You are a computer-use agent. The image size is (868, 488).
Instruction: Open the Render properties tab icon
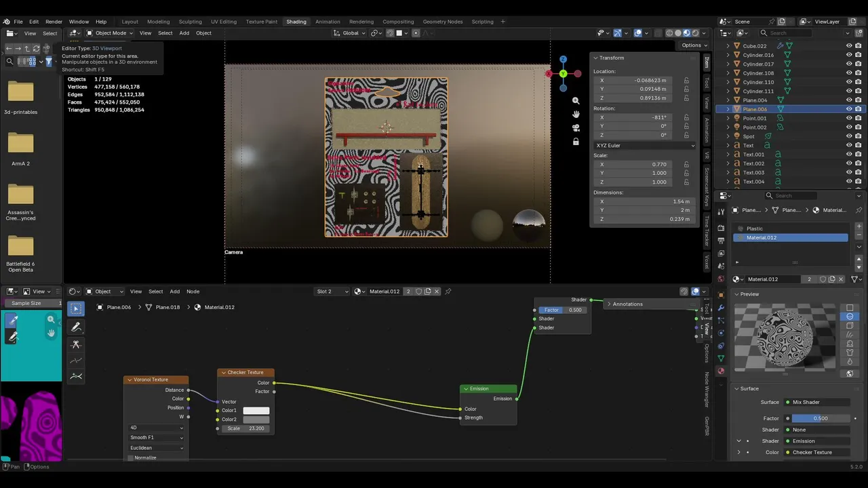pyautogui.click(x=721, y=228)
